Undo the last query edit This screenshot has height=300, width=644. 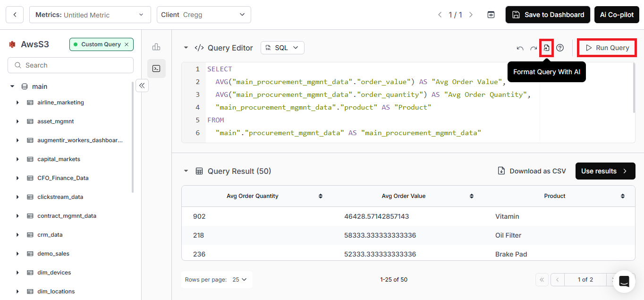click(x=520, y=48)
